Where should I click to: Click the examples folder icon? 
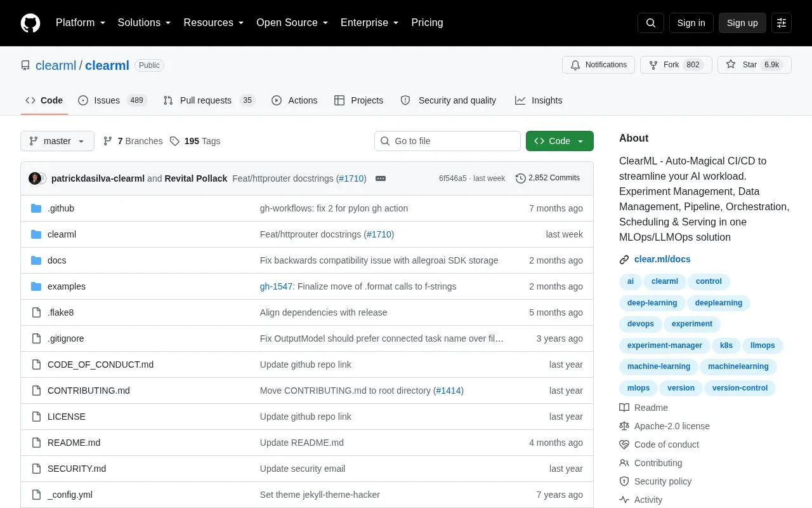coord(36,286)
